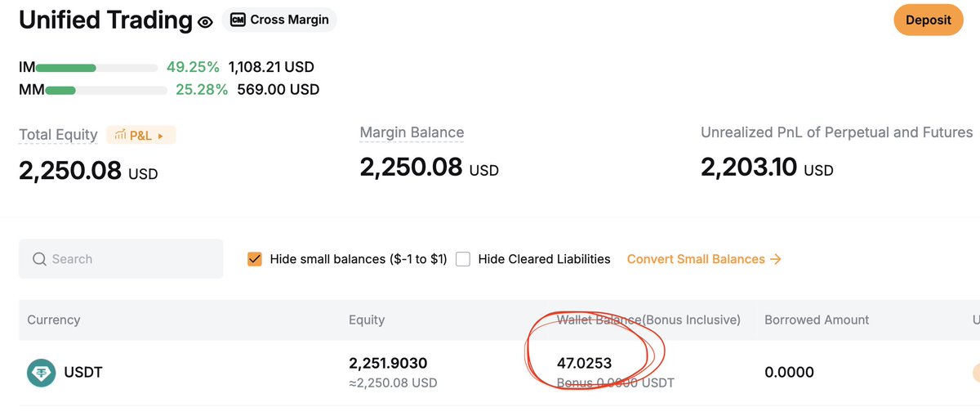Click the magnifier icon in search box

(39, 259)
